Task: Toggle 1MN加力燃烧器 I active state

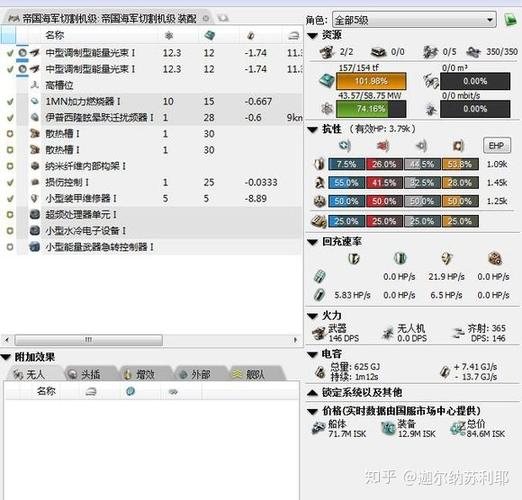Action: pos(10,101)
